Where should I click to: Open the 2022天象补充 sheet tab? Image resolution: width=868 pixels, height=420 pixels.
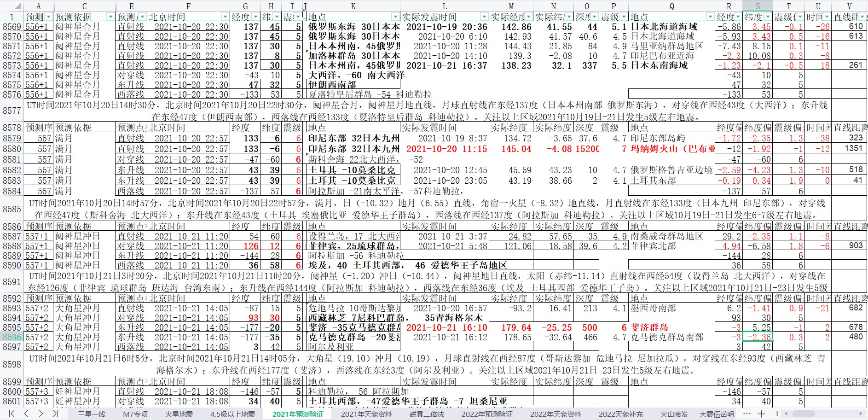tap(621, 414)
